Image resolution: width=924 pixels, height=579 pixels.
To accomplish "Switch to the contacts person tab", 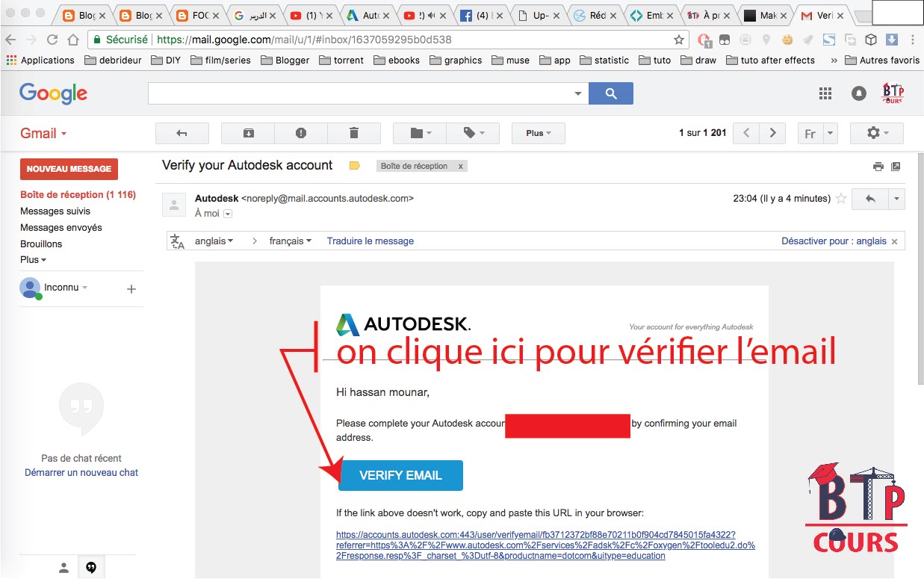I will [x=63, y=568].
